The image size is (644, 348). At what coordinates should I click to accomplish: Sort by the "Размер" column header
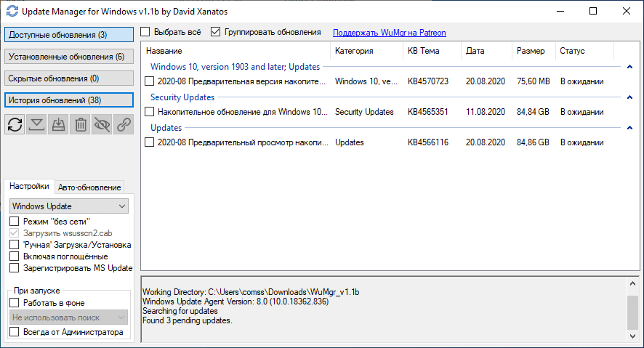[534, 51]
